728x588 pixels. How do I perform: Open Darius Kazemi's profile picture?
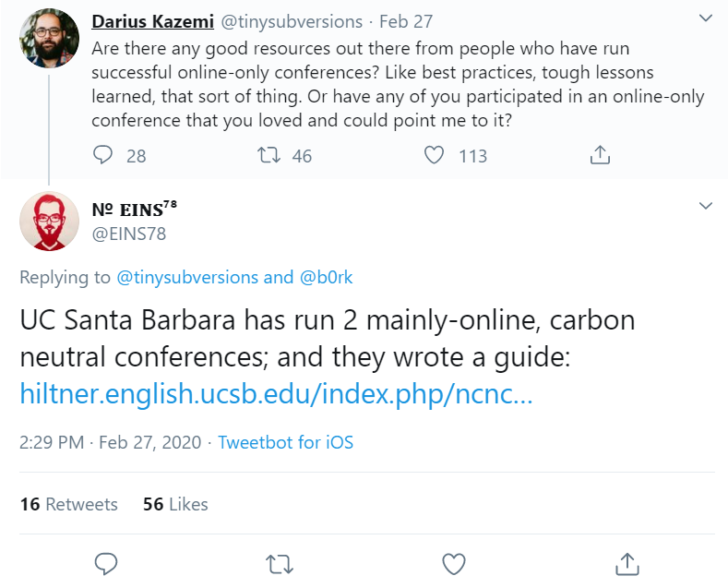click(49, 38)
